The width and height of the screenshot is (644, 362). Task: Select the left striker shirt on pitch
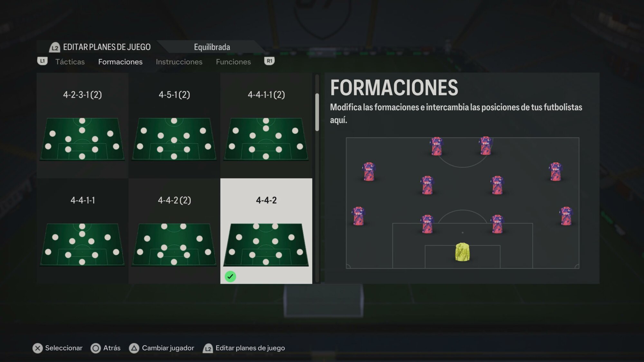click(x=436, y=146)
